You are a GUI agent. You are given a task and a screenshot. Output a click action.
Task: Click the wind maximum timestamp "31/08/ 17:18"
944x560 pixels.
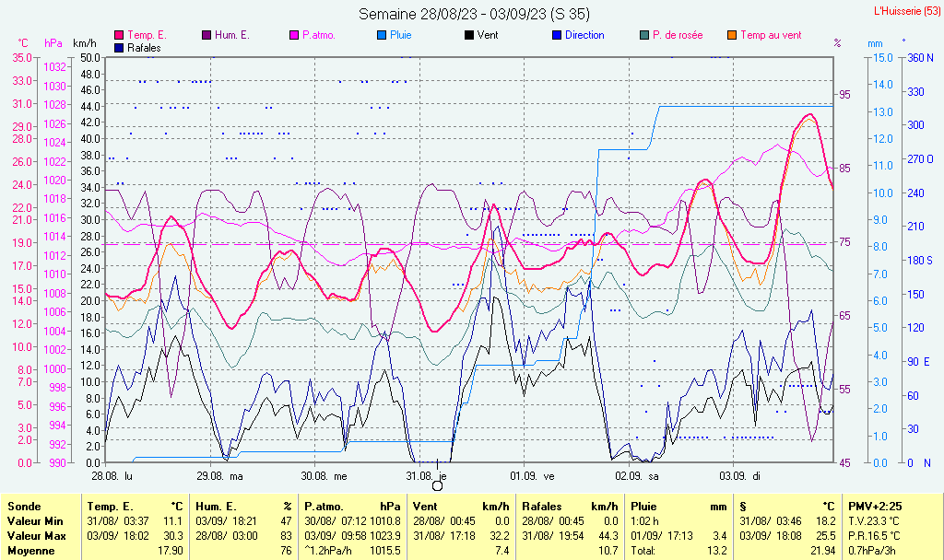click(444, 536)
